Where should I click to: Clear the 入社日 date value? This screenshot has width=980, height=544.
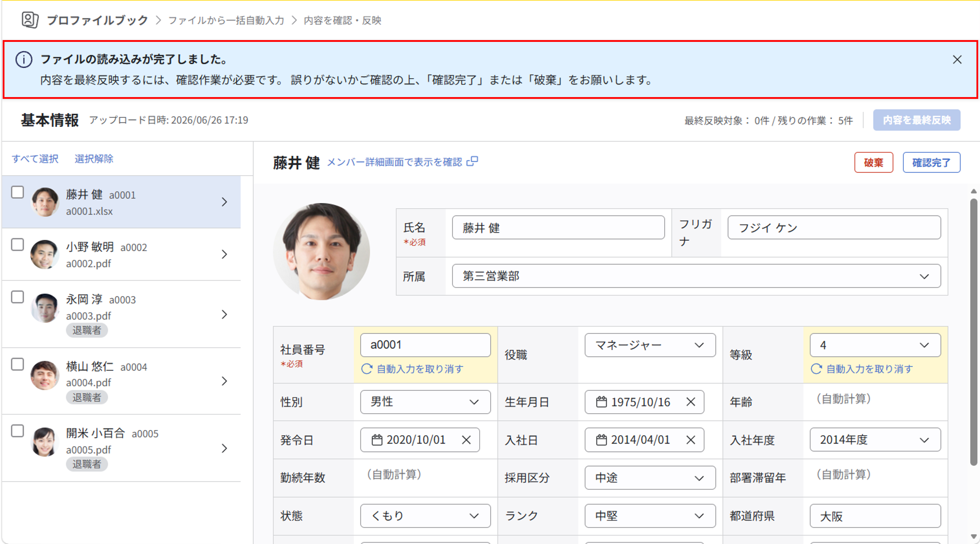(x=690, y=440)
